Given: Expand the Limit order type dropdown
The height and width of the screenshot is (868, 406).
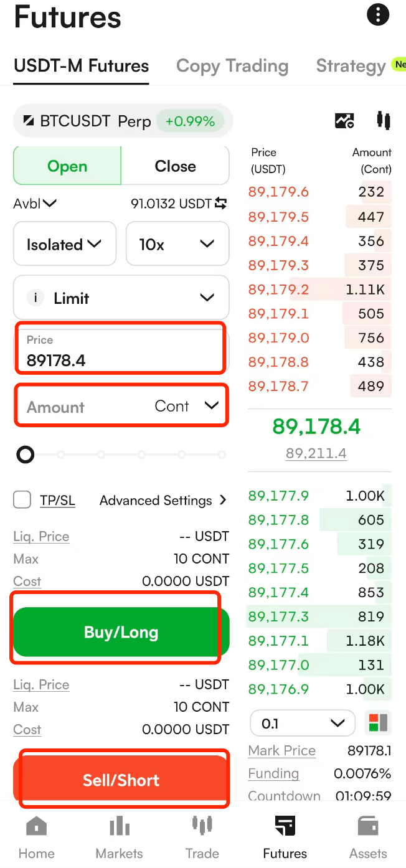Looking at the screenshot, I should (121, 298).
